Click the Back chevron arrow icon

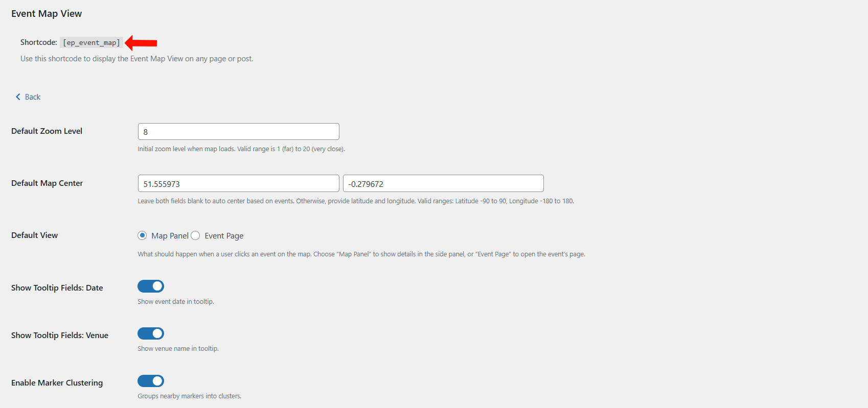[18, 97]
